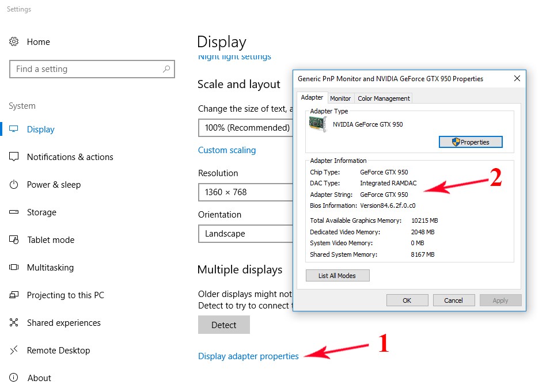550x392 pixels.
Task: Open the Resolution dropdown showing 1360 × 768
Action: 246,192
